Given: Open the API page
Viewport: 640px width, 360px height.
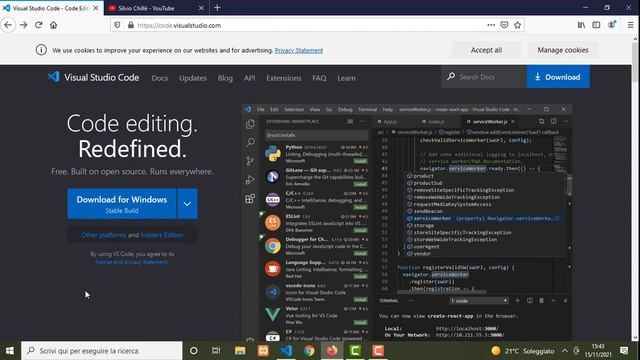Looking at the screenshot, I should 249,78.
